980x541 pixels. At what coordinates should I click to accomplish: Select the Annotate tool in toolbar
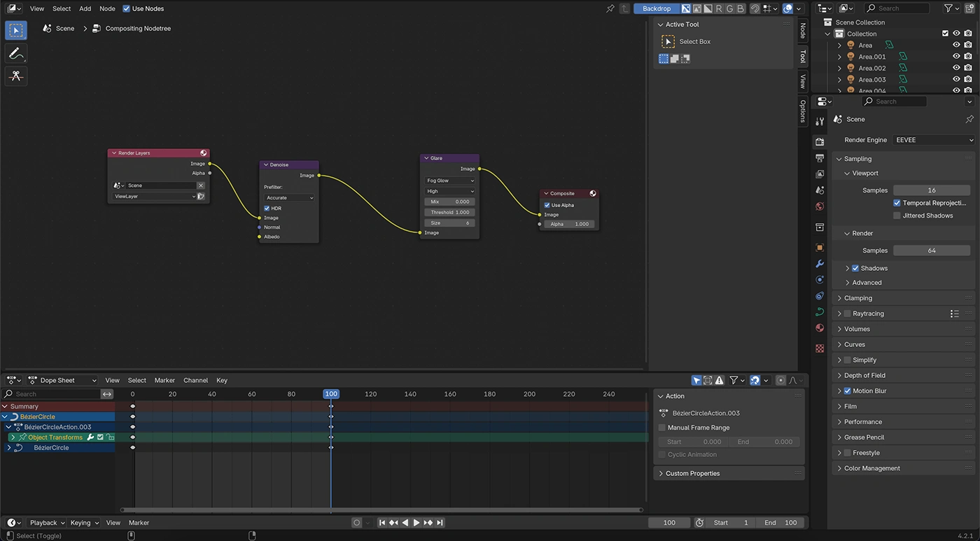pyautogui.click(x=16, y=53)
